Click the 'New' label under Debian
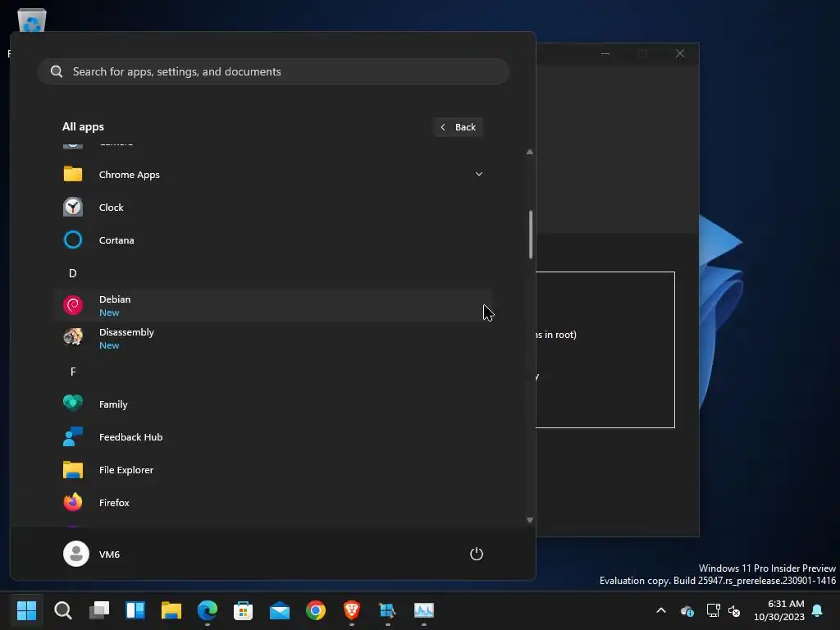Screen dimensions: 840x630 coord(109,313)
